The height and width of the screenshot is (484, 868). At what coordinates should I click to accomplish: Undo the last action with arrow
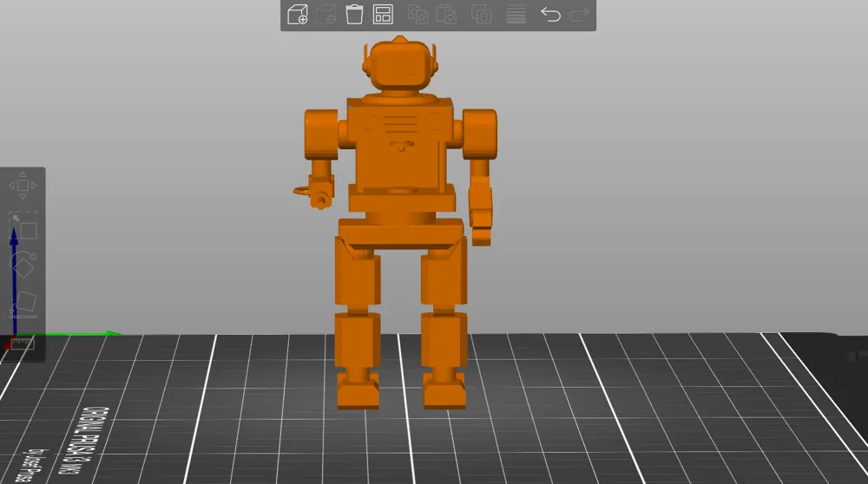coord(550,15)
